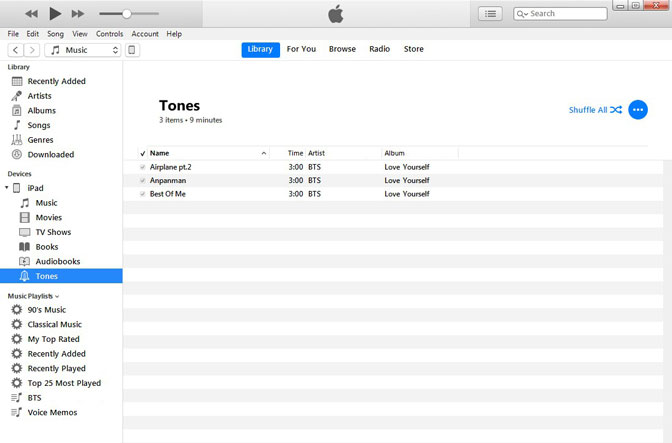The image size is (672, 443).
Task: Select the Library tab
Action: tap(260, 49)
